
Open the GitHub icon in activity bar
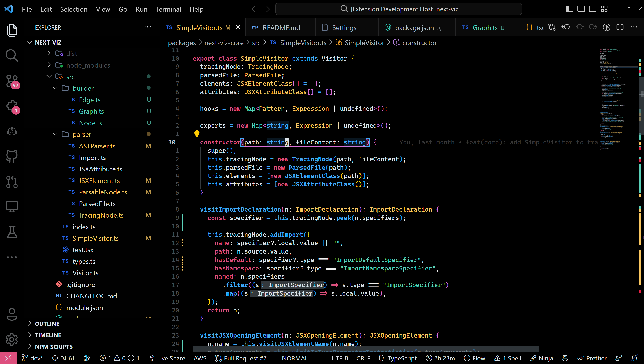12,156
